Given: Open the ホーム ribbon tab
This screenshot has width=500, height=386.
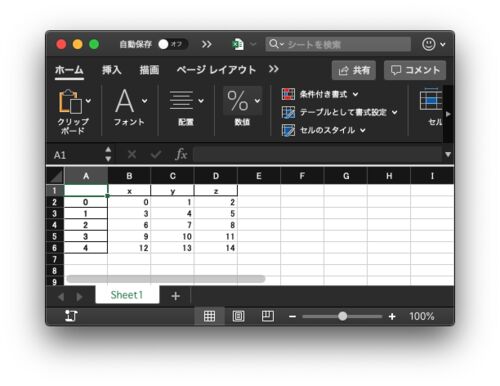Looking at the screenshot, I should [x=69, y=70].
